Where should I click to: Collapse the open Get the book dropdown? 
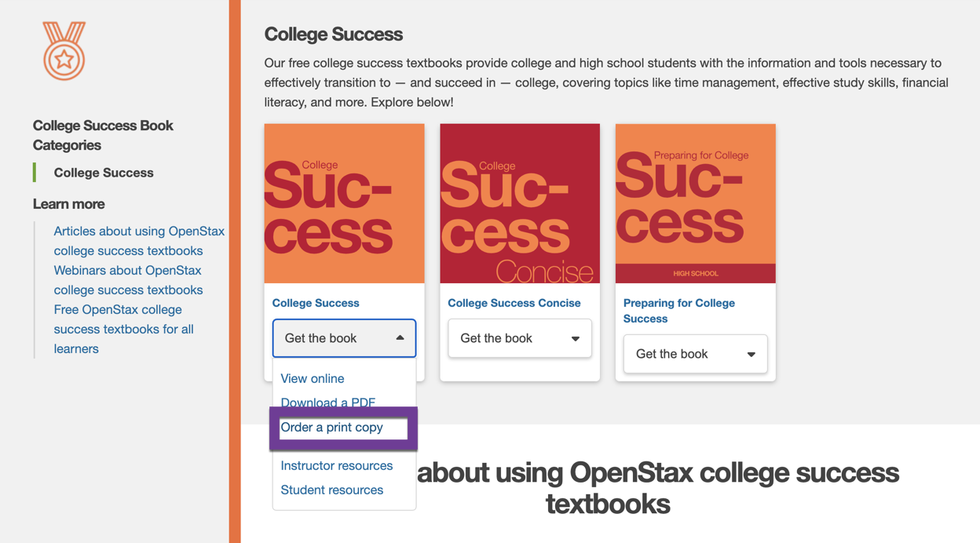pyautogui.click(x=344, y=338)
